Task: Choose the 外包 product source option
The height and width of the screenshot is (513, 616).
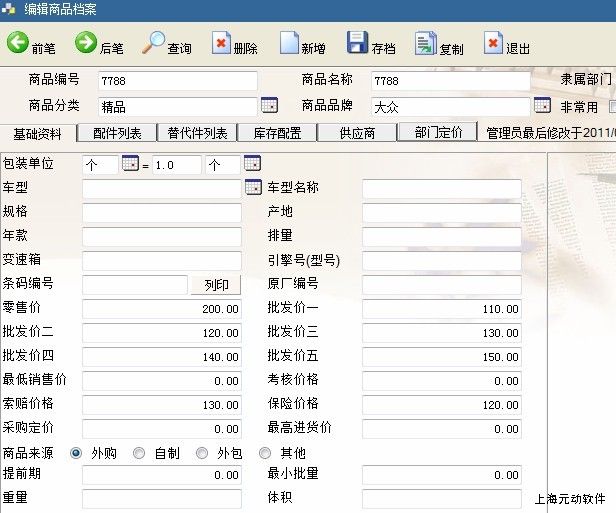Action: pyautogui.click(x=202, y=453)
